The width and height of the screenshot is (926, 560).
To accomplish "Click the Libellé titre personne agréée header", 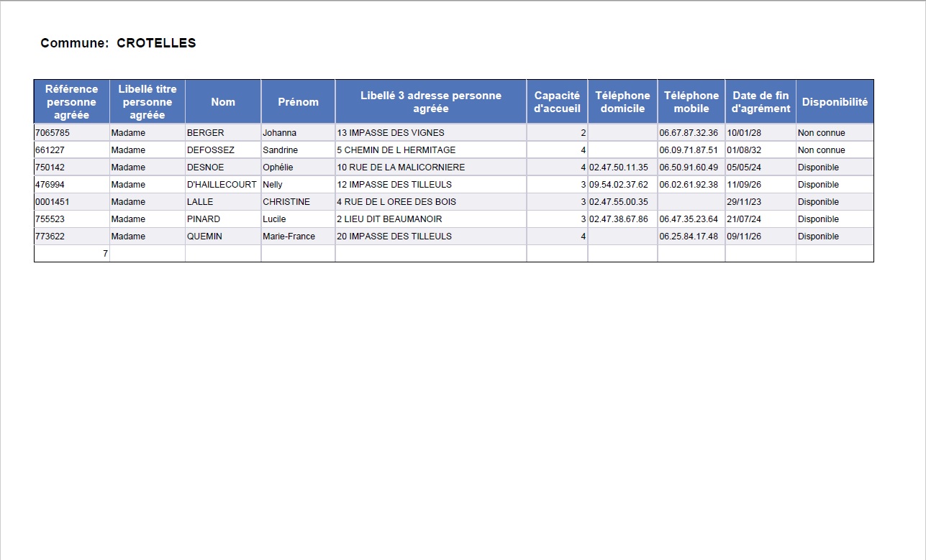I will [x=147, y=101].
